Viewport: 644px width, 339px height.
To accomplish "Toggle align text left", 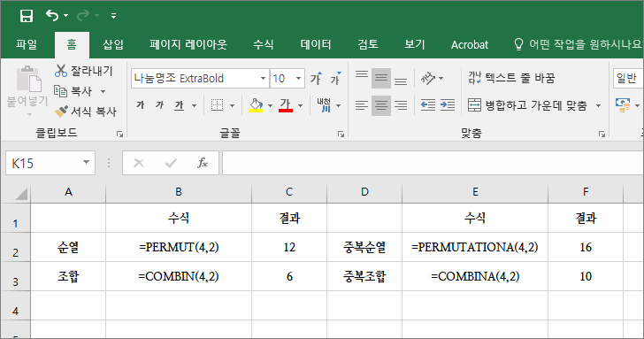I will pos(362,105).
